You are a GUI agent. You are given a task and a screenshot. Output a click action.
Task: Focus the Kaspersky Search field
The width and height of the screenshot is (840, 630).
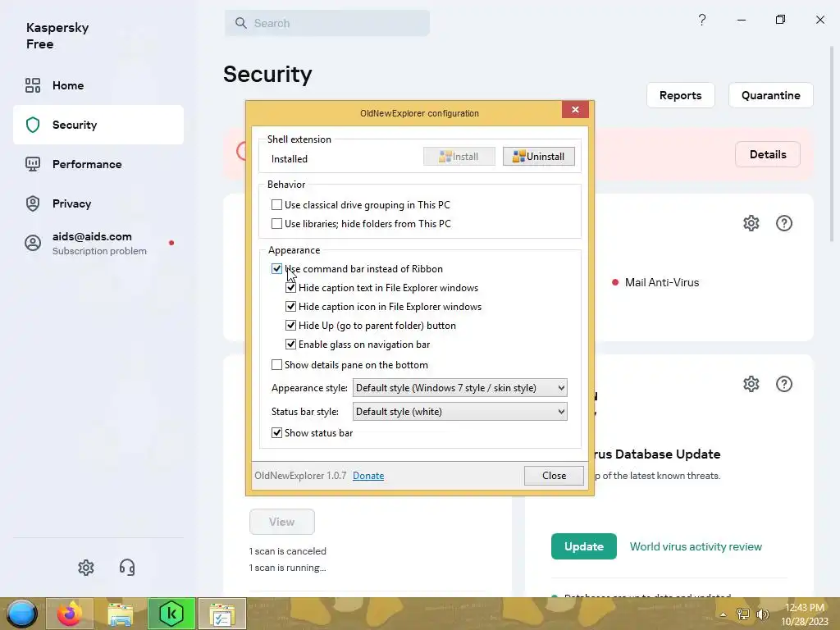click(x=327, y=23)
